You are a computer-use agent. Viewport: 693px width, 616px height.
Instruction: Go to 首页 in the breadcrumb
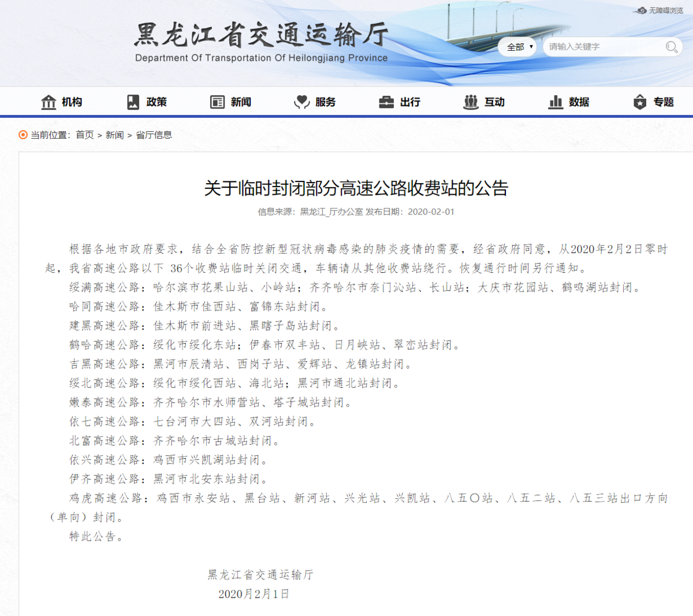click(x=85, y=135)
